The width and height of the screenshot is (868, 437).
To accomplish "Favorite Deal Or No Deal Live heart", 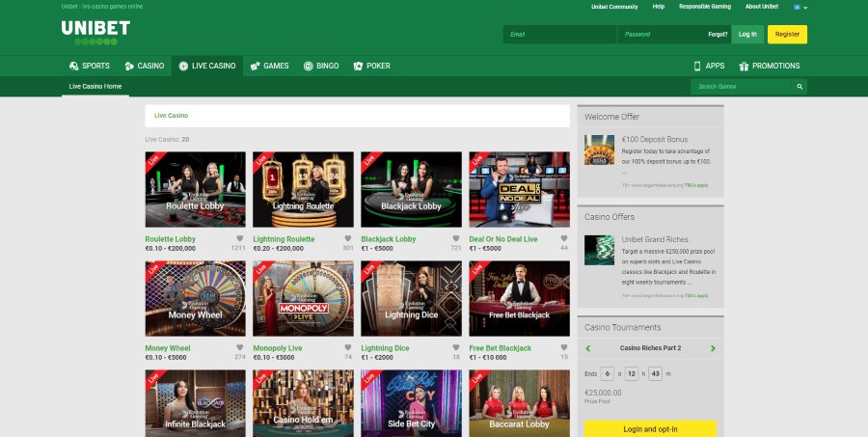I will [563, 238].
